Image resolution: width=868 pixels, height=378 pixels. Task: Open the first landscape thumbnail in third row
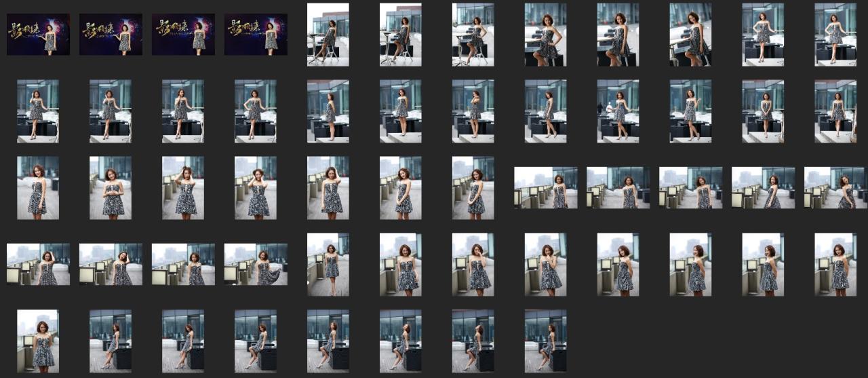point(546,188)
